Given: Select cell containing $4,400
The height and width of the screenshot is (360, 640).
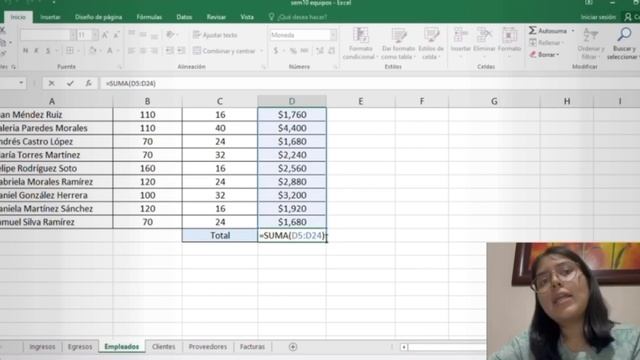Looking at the screenshot, I should pyautogui.click(x=292, y=128).
